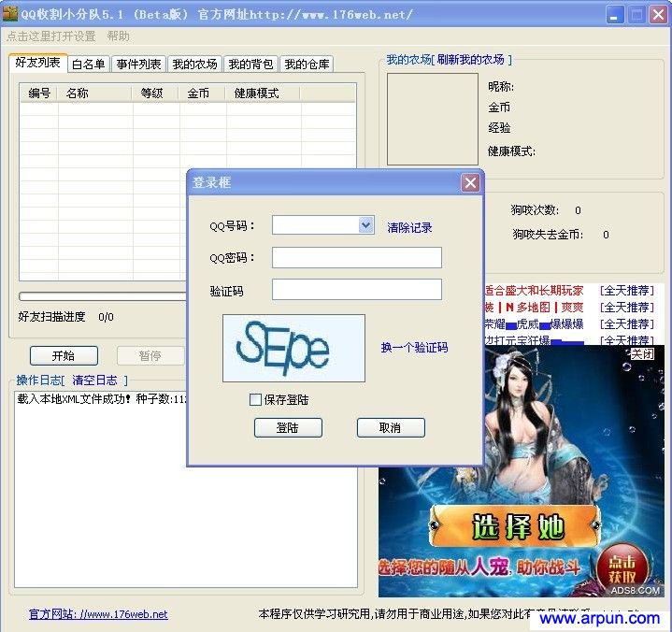The image size is (672, 632).
Task: Click 换一个验证码 to refresh captcha
Action: [x=414, y=347]
